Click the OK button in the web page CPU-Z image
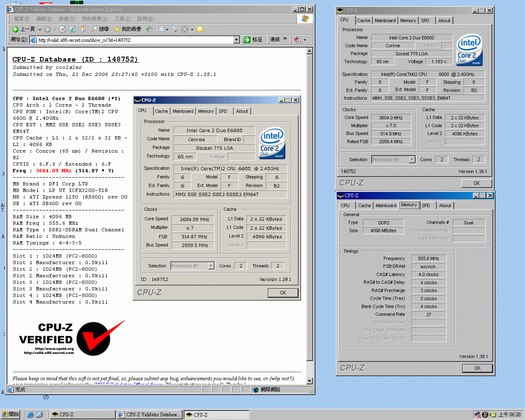 click(283, 293)
